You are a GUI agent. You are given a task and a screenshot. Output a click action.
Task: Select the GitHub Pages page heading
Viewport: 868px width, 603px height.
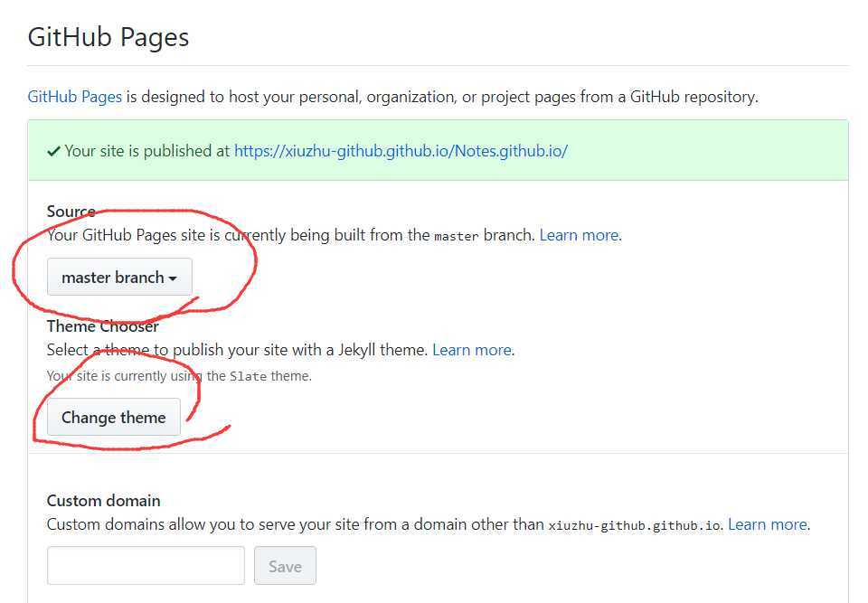click(x=108, y=37)
